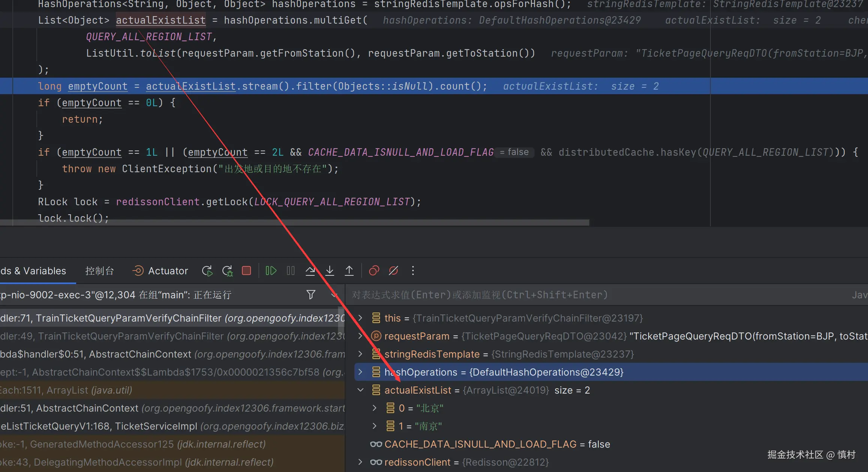Expand the requestParam variable node
The width and height of the screenshot is (868, 472).
[360, 336]
